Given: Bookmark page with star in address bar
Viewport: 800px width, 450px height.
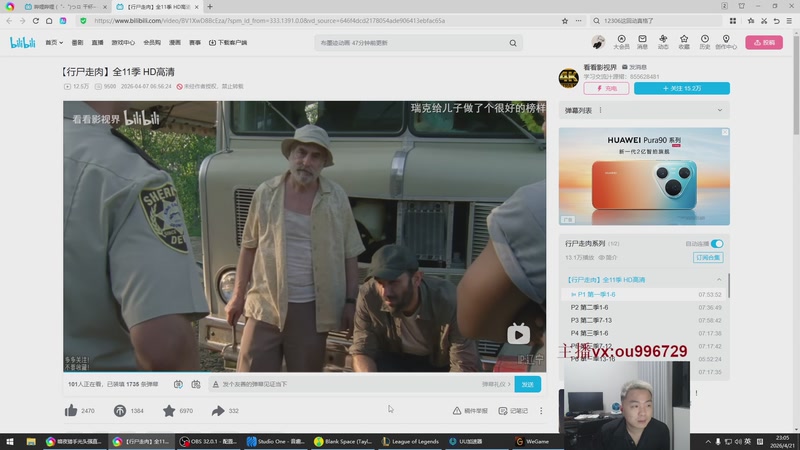Looking at the screenshot, I should [x=565, y=21].
